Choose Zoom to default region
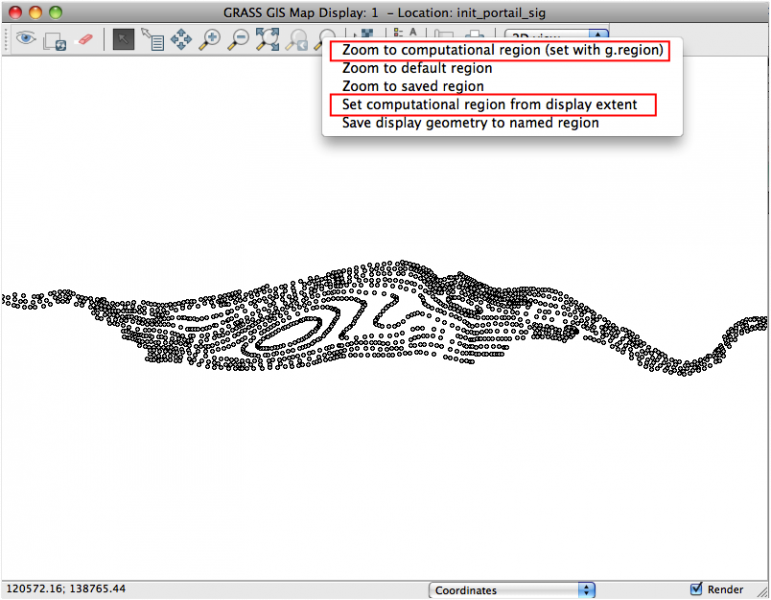 (417, 68)
